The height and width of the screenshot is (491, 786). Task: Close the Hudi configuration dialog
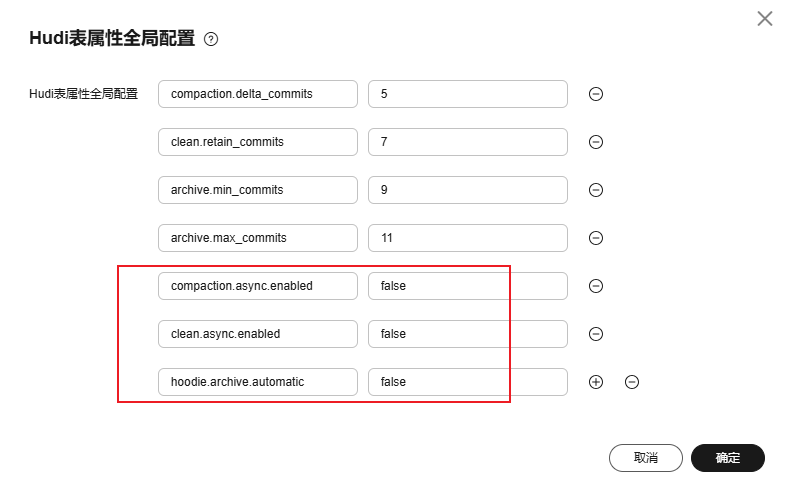[764, 19]
